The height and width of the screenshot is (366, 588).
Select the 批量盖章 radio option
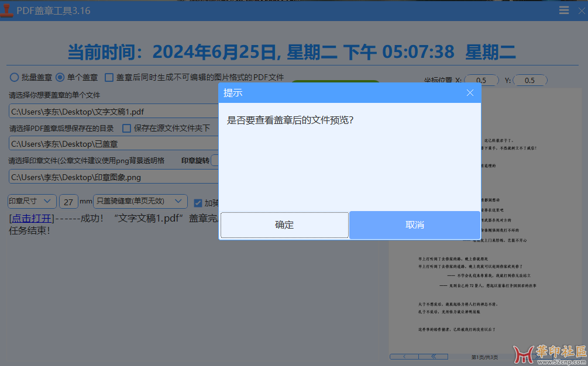tap(14, 77)
